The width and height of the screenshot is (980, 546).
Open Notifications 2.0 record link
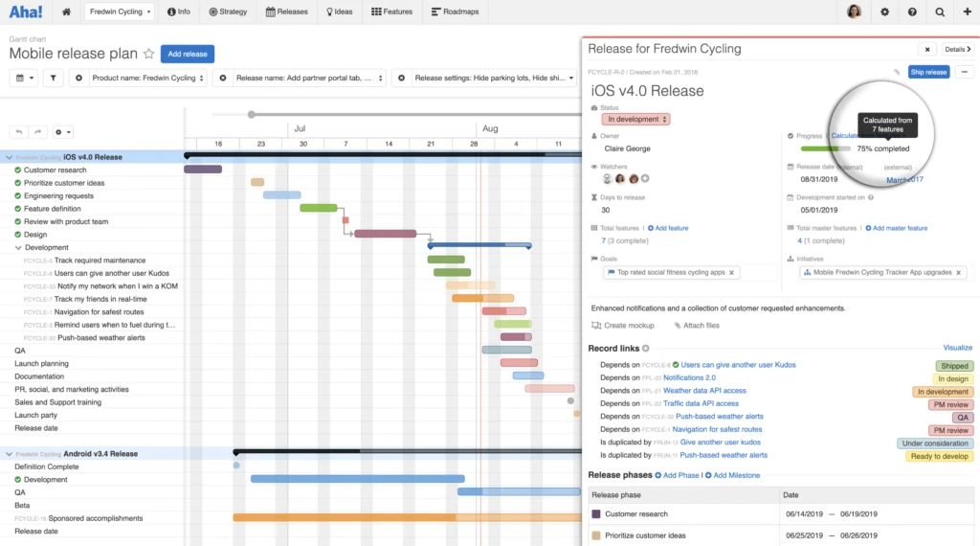click(x=689, y=377)
